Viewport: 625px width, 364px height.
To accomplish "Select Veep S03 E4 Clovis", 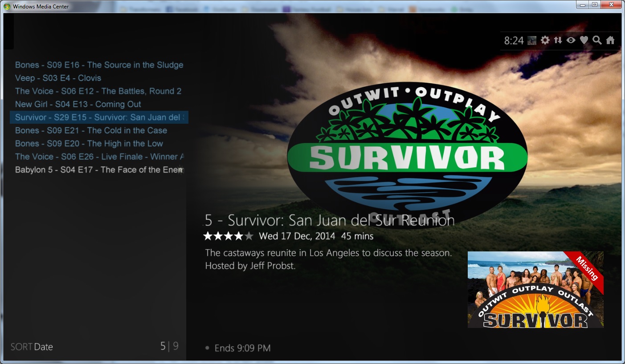I will [x=99, y=78].
